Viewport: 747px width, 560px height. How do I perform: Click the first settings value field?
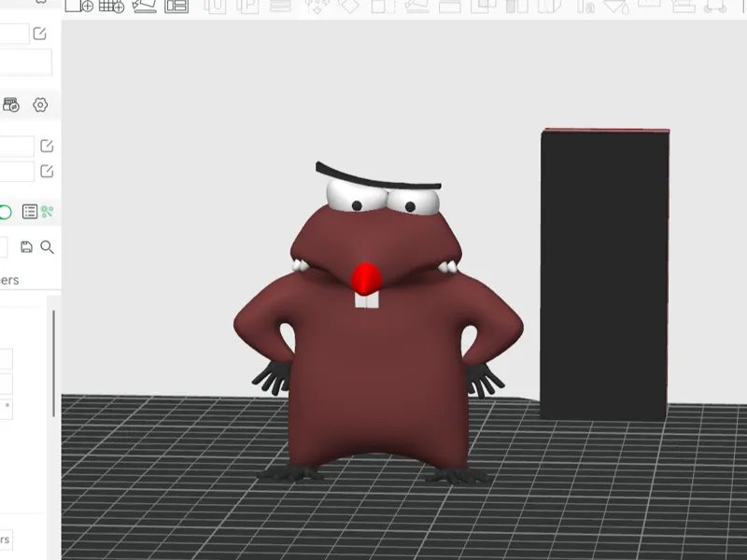click(7, 359)
